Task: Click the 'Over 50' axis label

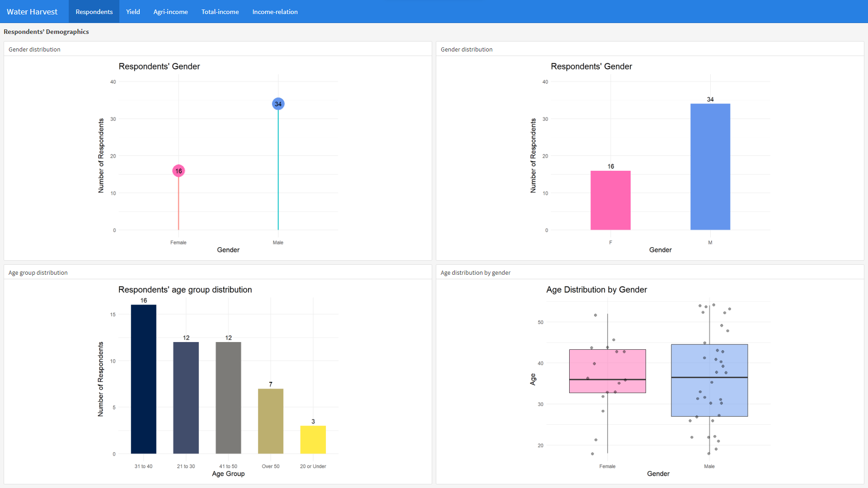Action: [x=270, y=466]
